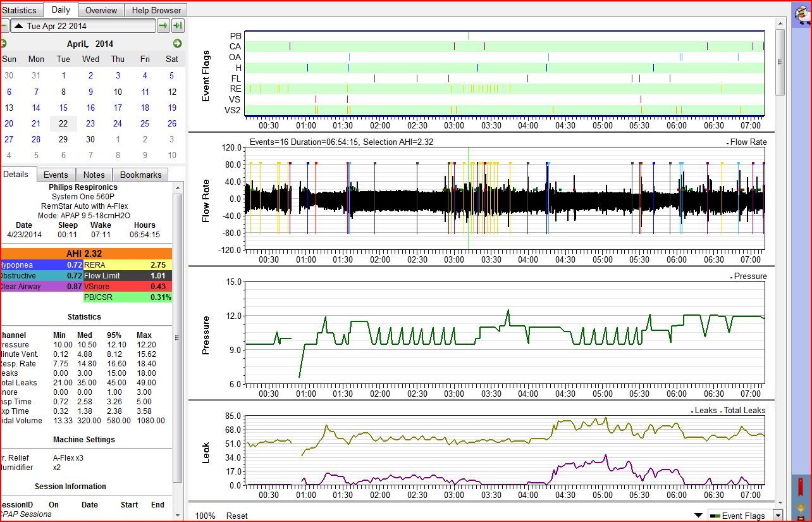Click the 2014 year field in calendar
Viewport: 812px width, 522px height.
tap(104, 44)
